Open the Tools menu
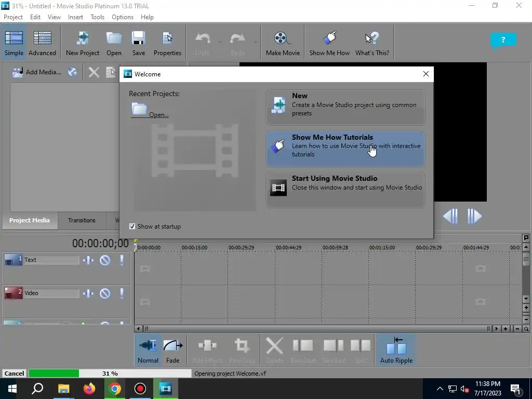The width and height of the screenshot is (532, 399). (x=97, y=17)
